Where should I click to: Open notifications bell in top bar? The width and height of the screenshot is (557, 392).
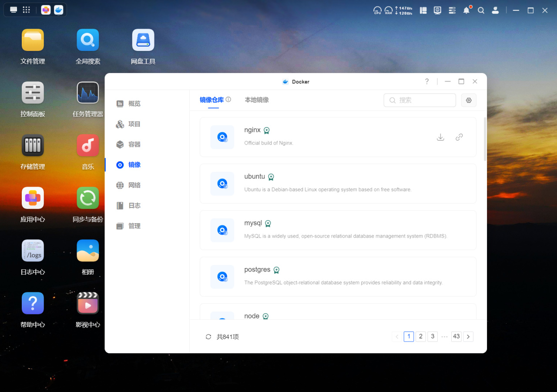pyautogui.click(x=466, y=10)
